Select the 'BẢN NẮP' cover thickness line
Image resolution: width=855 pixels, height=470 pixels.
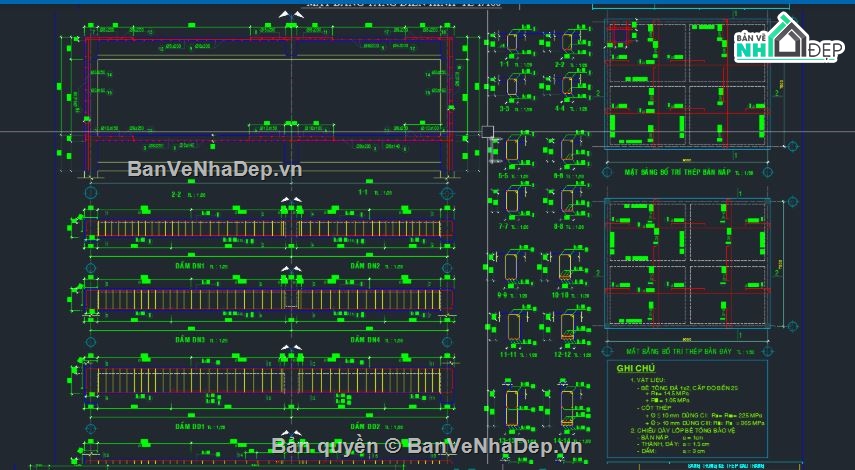click(672, 437)
